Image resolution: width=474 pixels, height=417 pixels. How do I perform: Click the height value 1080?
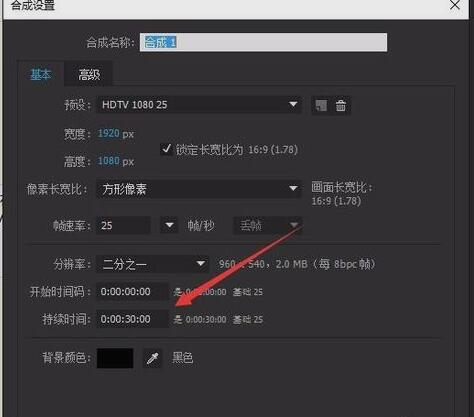(x=109, y=161)
